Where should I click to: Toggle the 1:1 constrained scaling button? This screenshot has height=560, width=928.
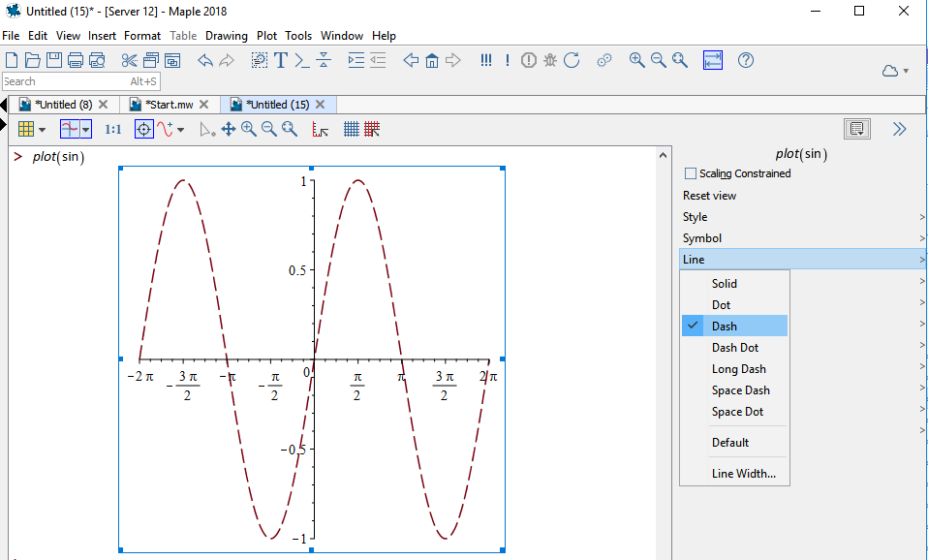point(113,129)
